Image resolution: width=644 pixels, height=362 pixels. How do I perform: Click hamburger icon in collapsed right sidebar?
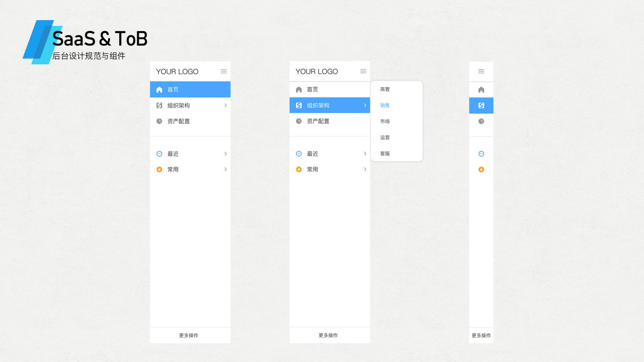pos(481,71)
